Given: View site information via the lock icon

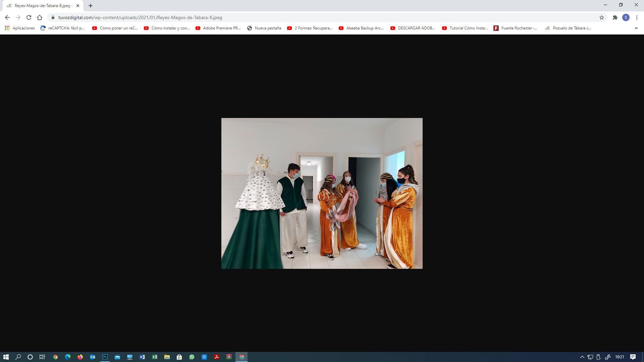Looking at the screenshot, I should (53, 17).
